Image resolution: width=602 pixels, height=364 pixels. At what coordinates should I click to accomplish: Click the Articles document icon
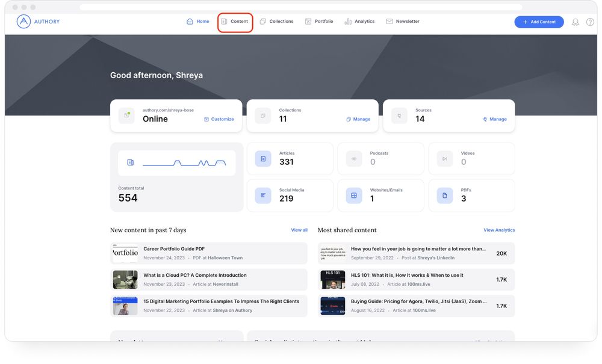tap(263, 159)
